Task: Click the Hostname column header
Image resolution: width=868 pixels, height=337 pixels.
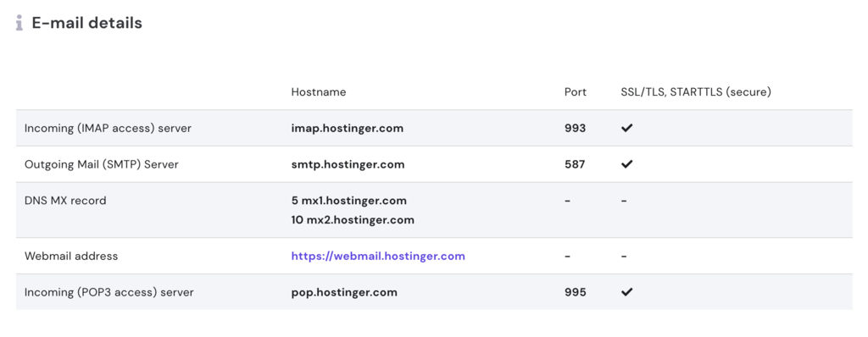Action: [319, 91]
